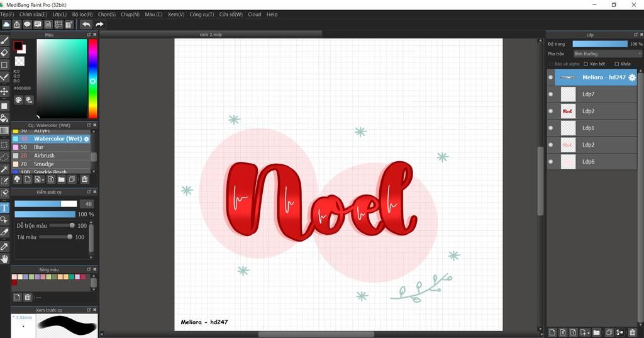Open brush settings gear for Watercolor (Wet)

pyautogui.click(x=87, y=139)
